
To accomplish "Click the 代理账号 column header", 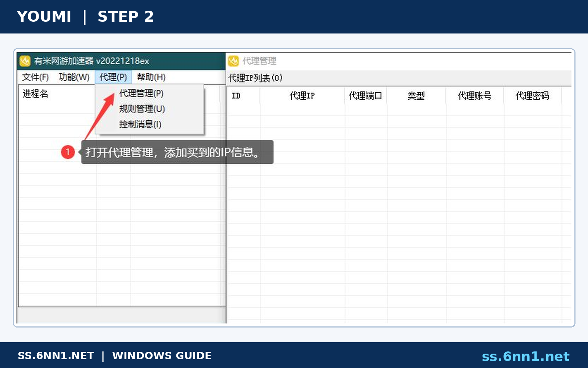I will (474, 96).
